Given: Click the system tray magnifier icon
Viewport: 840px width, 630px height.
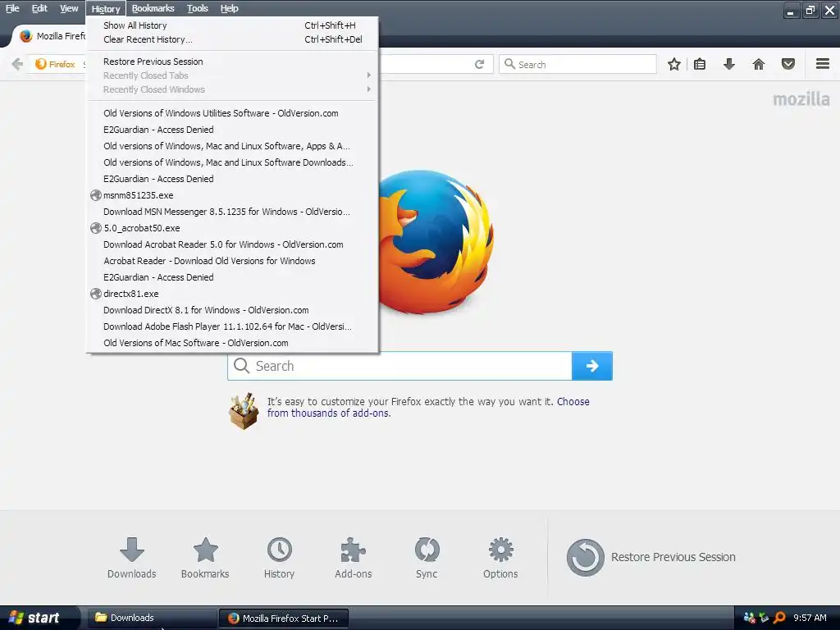Looking at the screenshot, I should click(x=779, y=618).
